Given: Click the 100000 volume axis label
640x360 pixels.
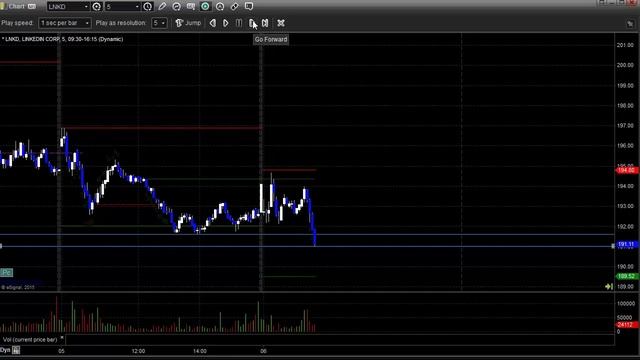Looking at the screenshot, I should tap(626, 304).
